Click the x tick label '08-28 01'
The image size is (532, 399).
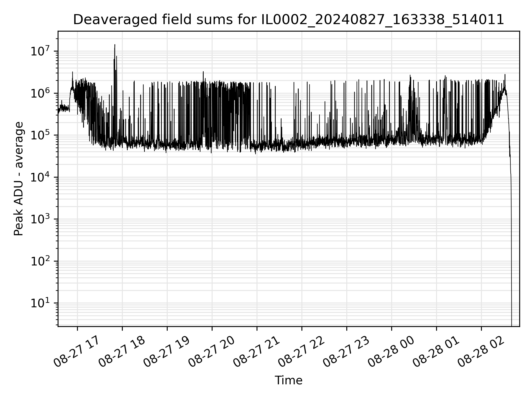click(436, 352)
